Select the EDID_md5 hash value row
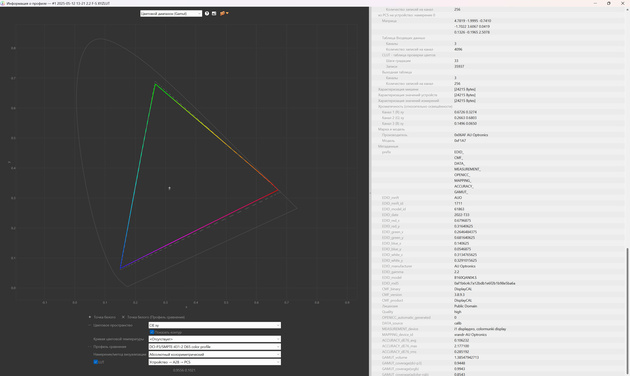 pos(498,283)
